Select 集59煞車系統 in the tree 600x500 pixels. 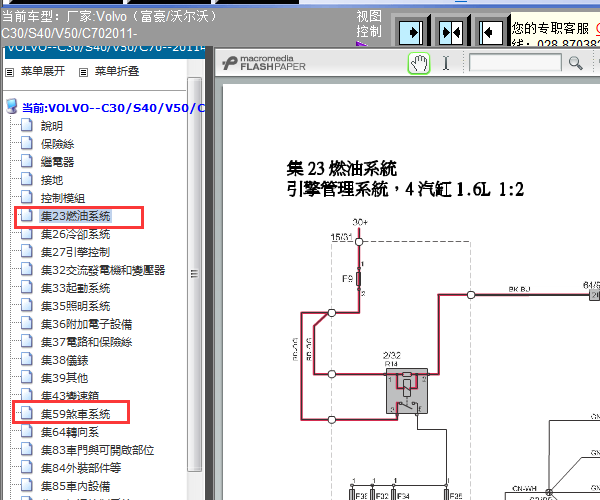[x=75, y=414]
